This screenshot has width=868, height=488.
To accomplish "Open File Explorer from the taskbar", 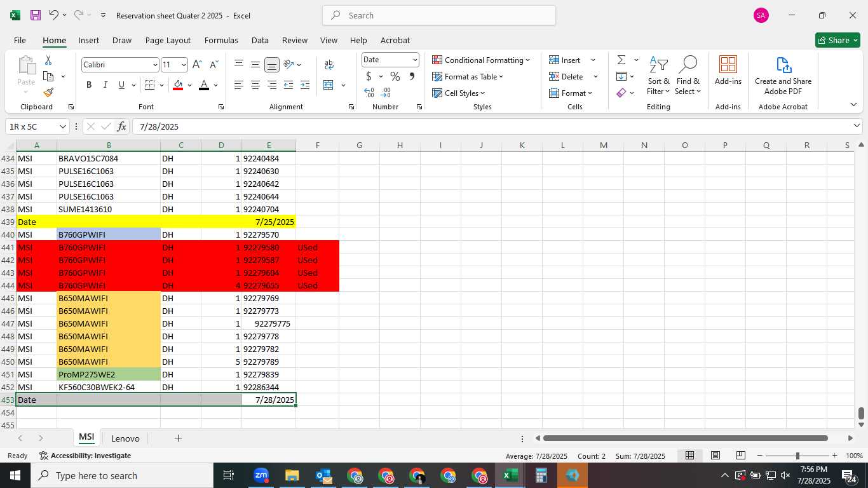I will pyautogui.click(x=292, y=475).
